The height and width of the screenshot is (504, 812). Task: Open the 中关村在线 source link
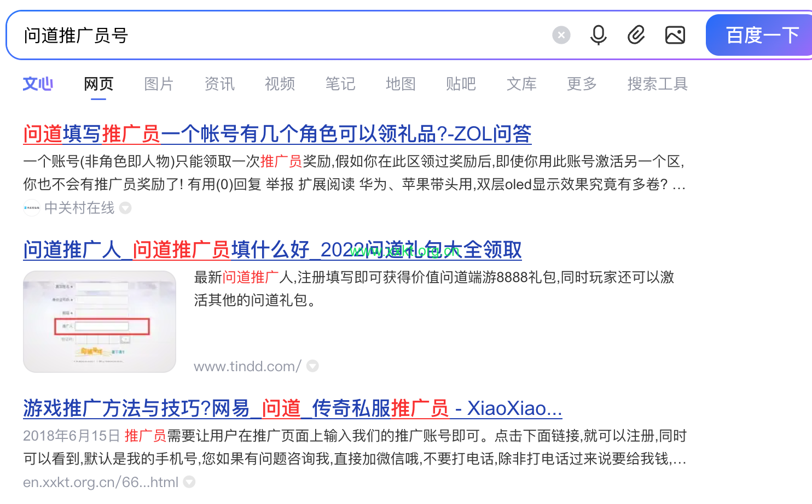79,208
